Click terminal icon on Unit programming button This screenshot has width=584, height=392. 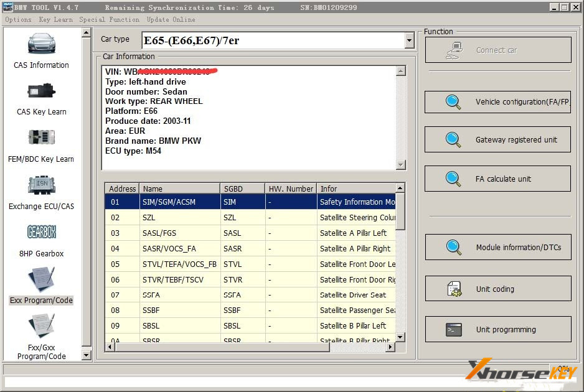(454, 329)
